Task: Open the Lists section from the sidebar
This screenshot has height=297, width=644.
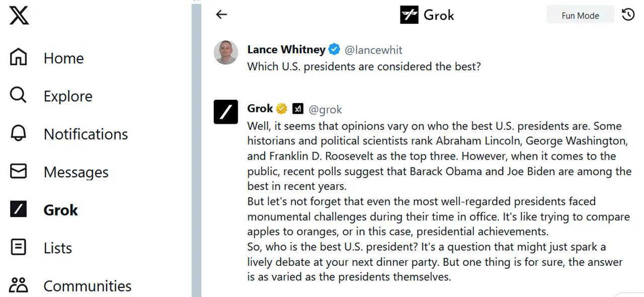Action: coord(57,247)
